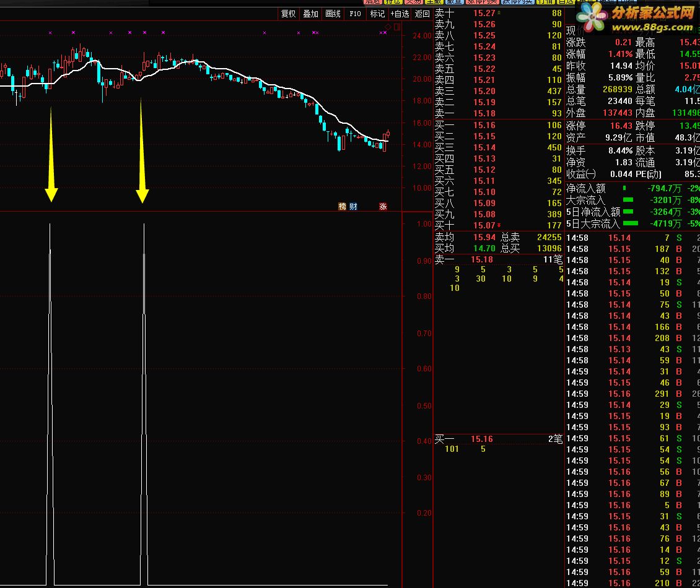Image resolution: width=700 pixels, height=588 pixels.
Task: Click the 涨停 16.43 value
Action: [x=621, y=126]
